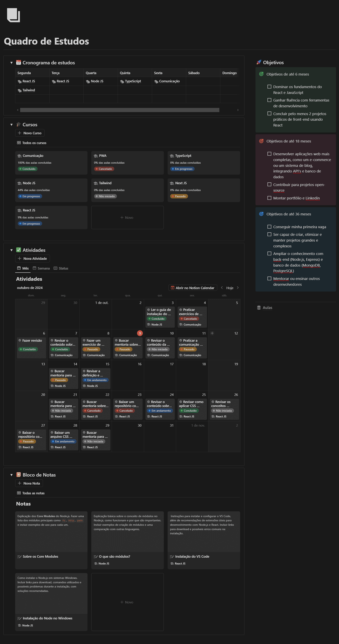Click the plus icon on calendar day 11

[212, 333]
